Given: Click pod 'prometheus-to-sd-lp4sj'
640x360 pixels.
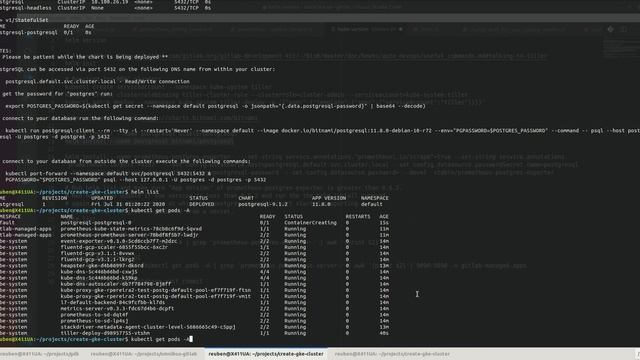Looking at the screenshot, I should (94, 321).
